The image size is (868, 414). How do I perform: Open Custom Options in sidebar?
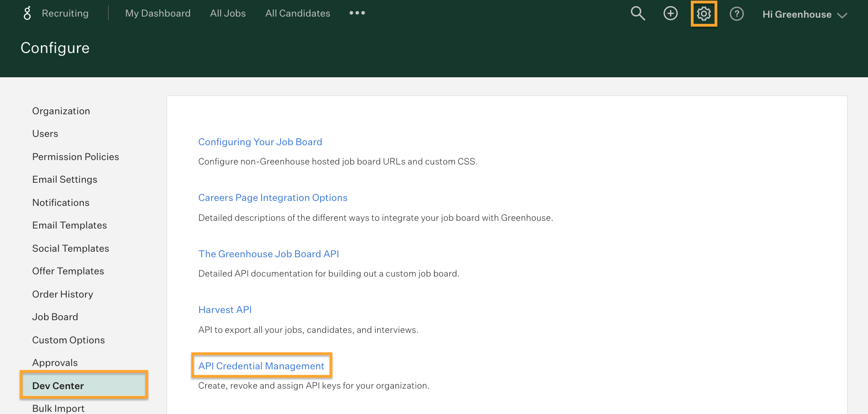coord(68,340)
